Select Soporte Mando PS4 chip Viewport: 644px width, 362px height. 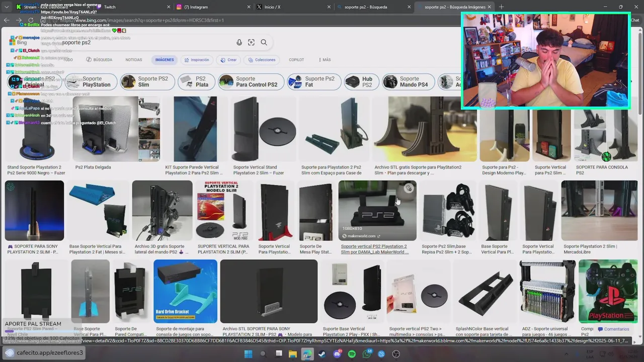coord(408,81)
